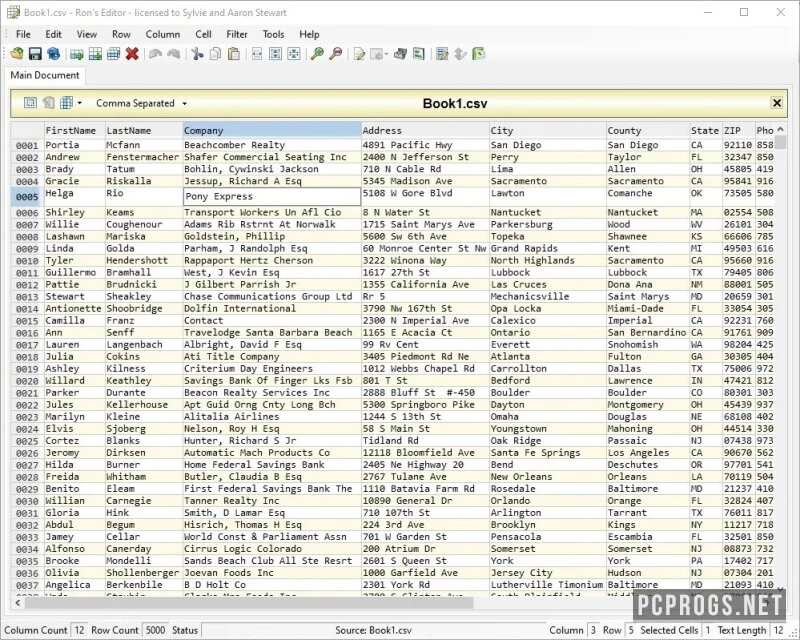Copy selection with the copy pages icon
Viewport: 800px width, 640px height.
215,54
